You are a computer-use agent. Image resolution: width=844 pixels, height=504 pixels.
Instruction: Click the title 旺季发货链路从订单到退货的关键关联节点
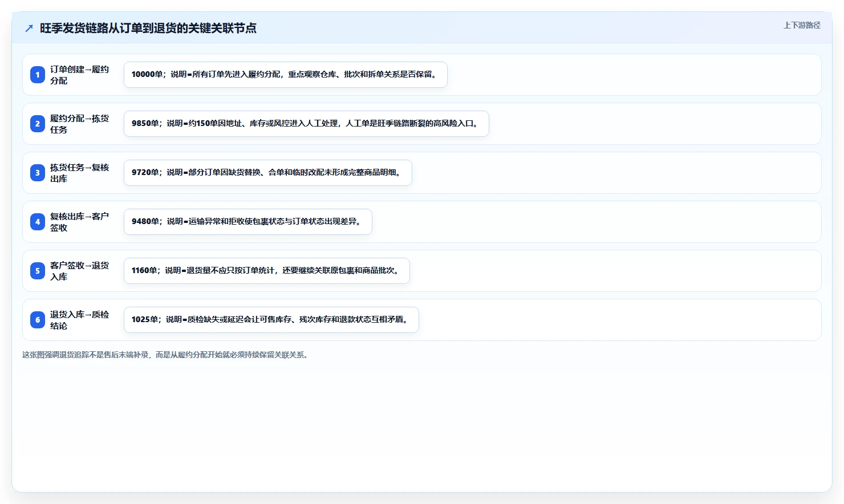(x=148, y=28)
